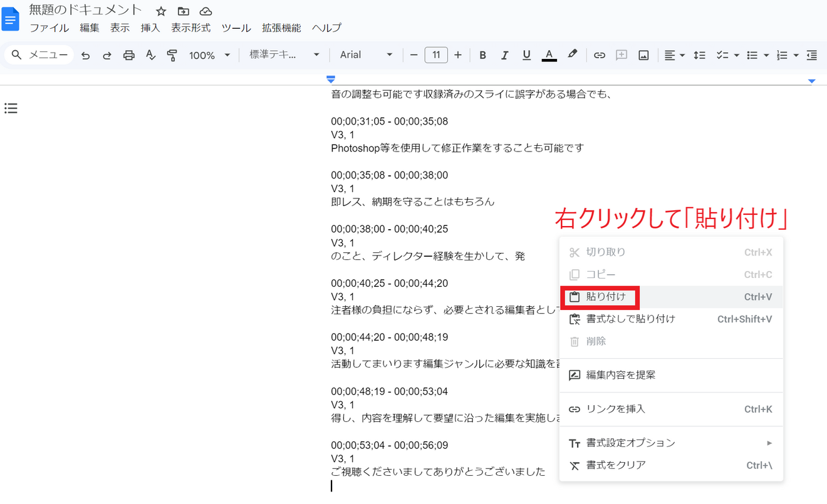Click the timestamp 00;00;53;04 - 00;00;56;09
The height and width of the screenshot is (504, 827).
click(x=390, y=446)
